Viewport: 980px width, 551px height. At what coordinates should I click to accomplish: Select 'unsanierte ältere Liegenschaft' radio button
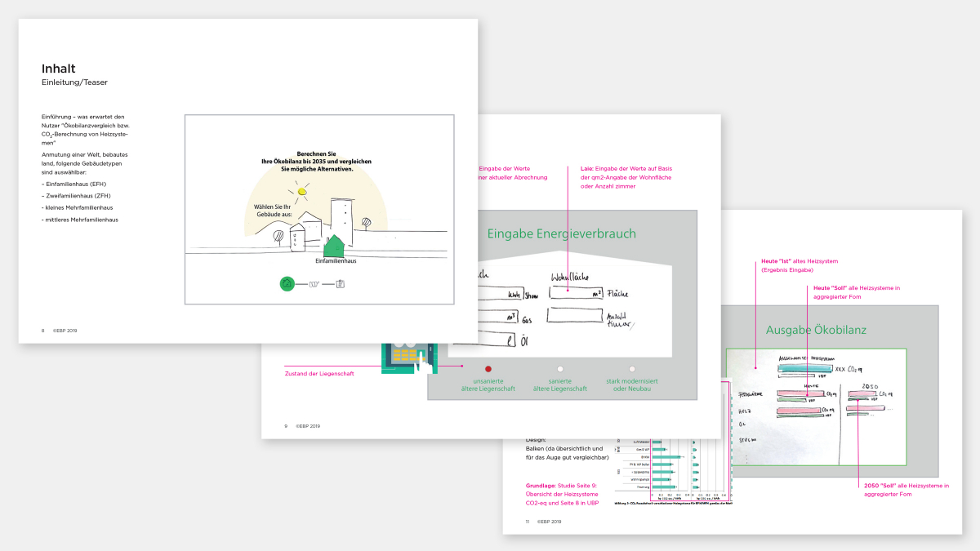click(488, 369)
